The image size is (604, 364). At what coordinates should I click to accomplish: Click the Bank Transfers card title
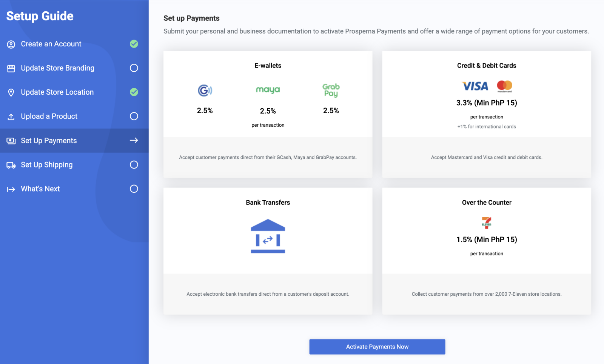(x=268, y=203)
